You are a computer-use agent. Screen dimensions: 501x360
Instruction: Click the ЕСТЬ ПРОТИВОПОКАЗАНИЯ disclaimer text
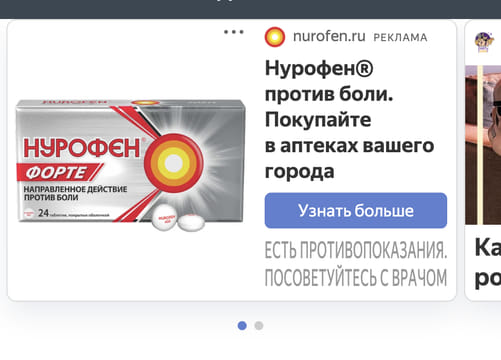click(x=356, y=264)
